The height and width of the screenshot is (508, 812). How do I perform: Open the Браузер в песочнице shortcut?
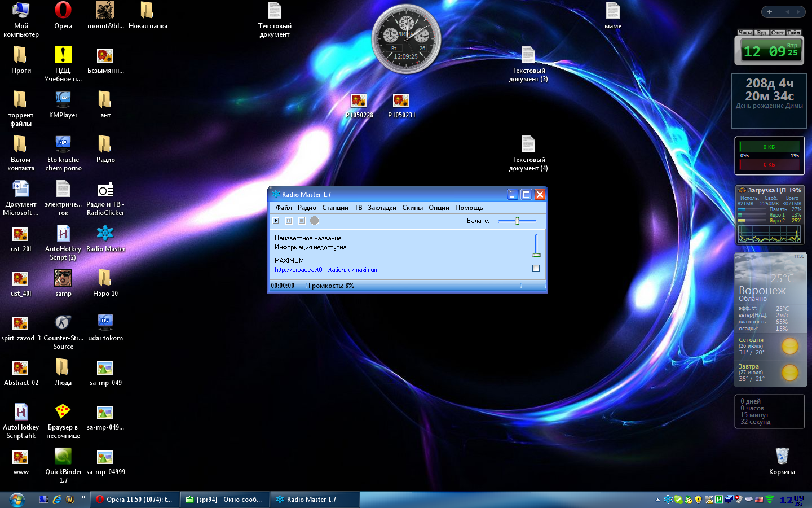[x=63, y=422]
